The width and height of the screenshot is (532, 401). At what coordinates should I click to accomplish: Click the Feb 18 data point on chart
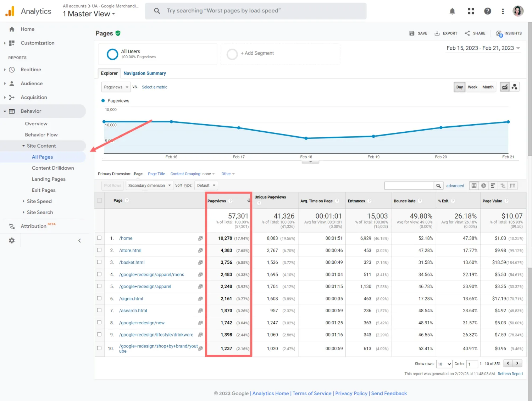pyautogui.click(x=306, y=138)
